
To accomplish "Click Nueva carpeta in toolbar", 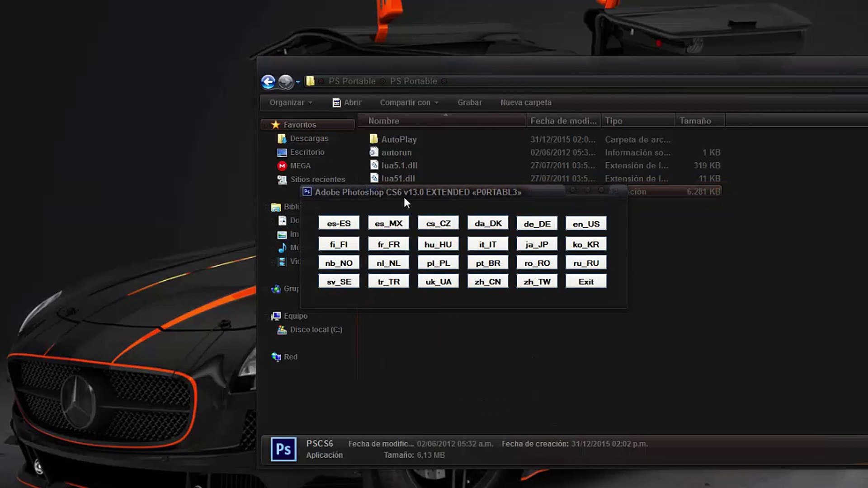I will (x=526, y=103).
